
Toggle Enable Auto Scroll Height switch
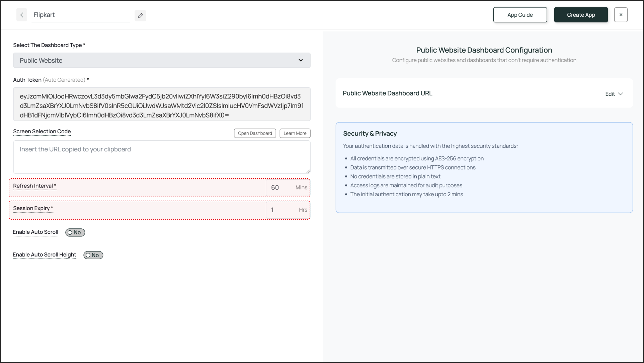93,255
